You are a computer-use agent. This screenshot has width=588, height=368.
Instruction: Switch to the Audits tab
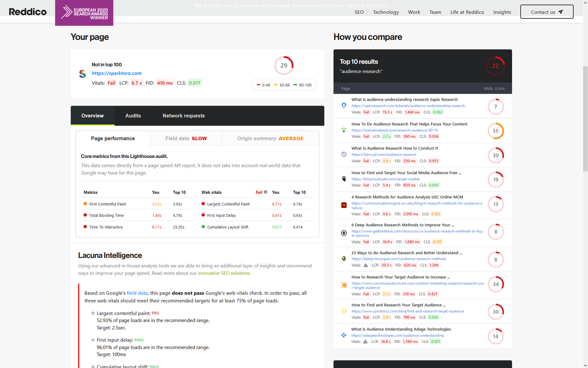pyautogui.click(x=133, y=116)
